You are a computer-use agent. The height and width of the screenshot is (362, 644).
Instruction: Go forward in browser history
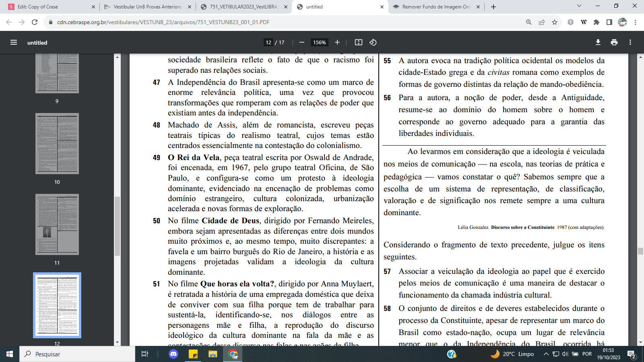(22, 22)
